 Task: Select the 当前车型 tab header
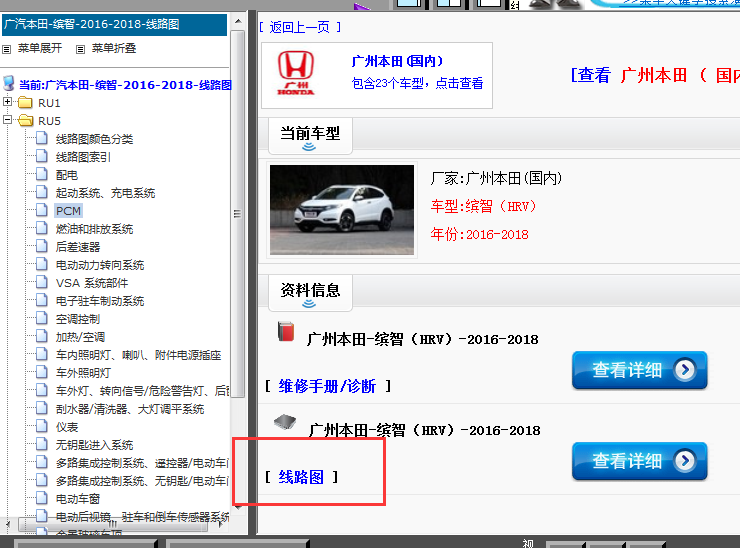310,136
